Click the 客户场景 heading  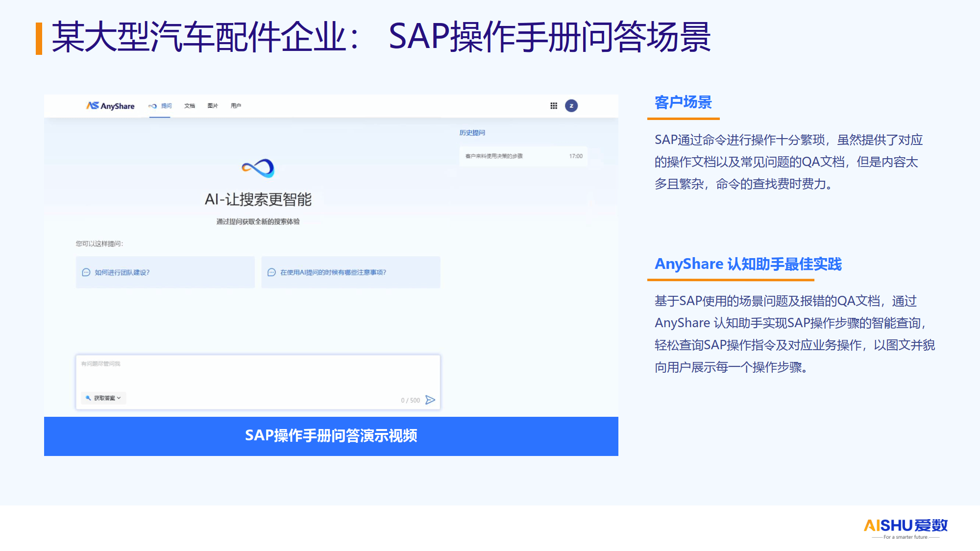(683, 102)
